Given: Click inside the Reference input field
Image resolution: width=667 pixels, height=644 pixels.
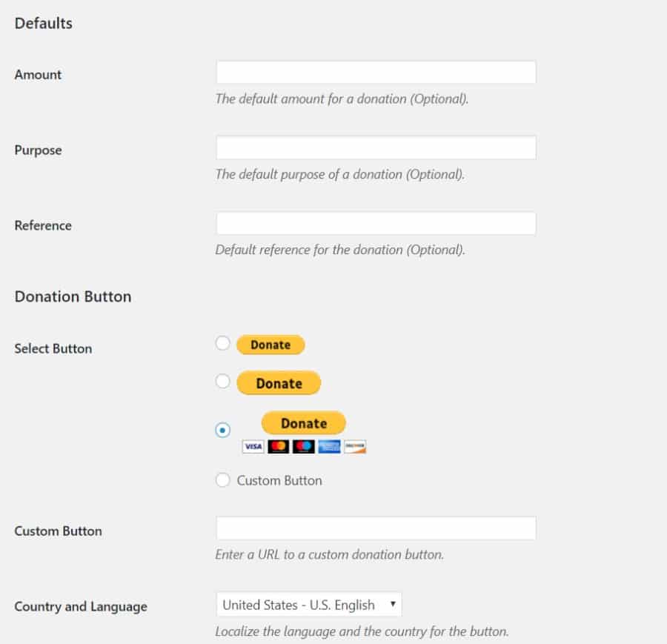Looking at the screenshot, I should tap(374, 223).
